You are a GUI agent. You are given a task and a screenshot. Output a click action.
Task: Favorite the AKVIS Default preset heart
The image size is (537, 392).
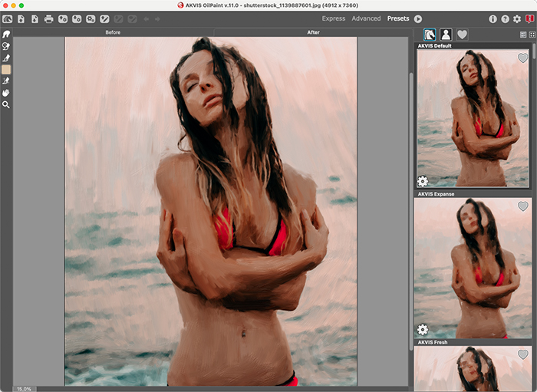(x=522, y=58)
